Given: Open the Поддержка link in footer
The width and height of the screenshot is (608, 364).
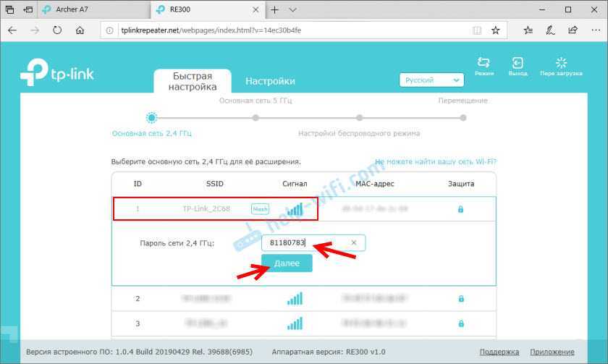Looking at the screenshot, I should click(x=500, y=352).
